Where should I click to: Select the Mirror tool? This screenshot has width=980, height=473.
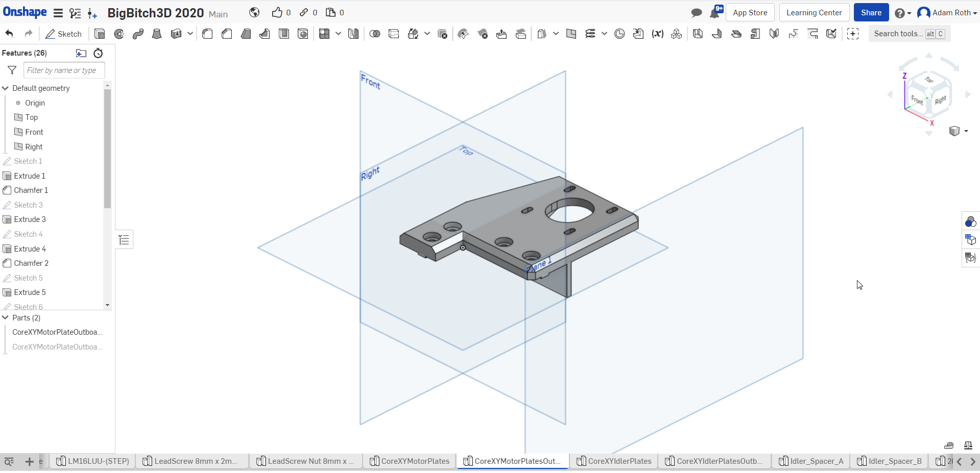[353, 34]
